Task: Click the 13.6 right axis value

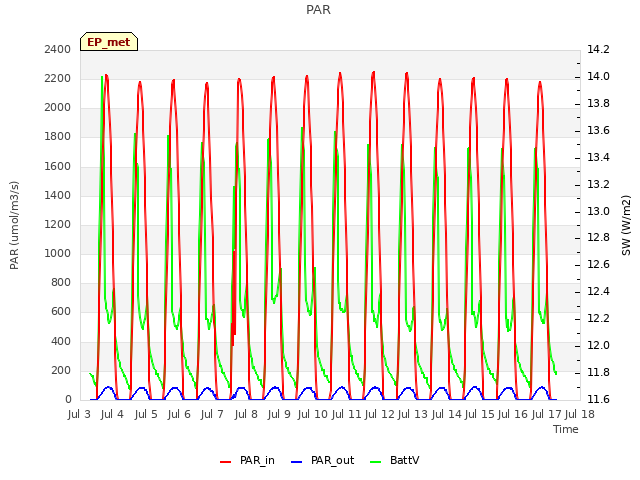Action: tap(598, 131)
